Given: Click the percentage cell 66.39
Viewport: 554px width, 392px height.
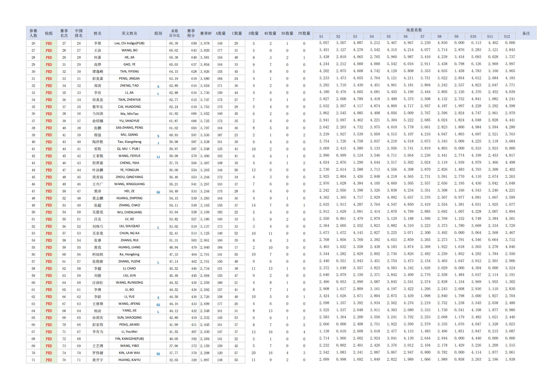Looking at the screenshot, I should pyautogui.click(x=174, y=43).
